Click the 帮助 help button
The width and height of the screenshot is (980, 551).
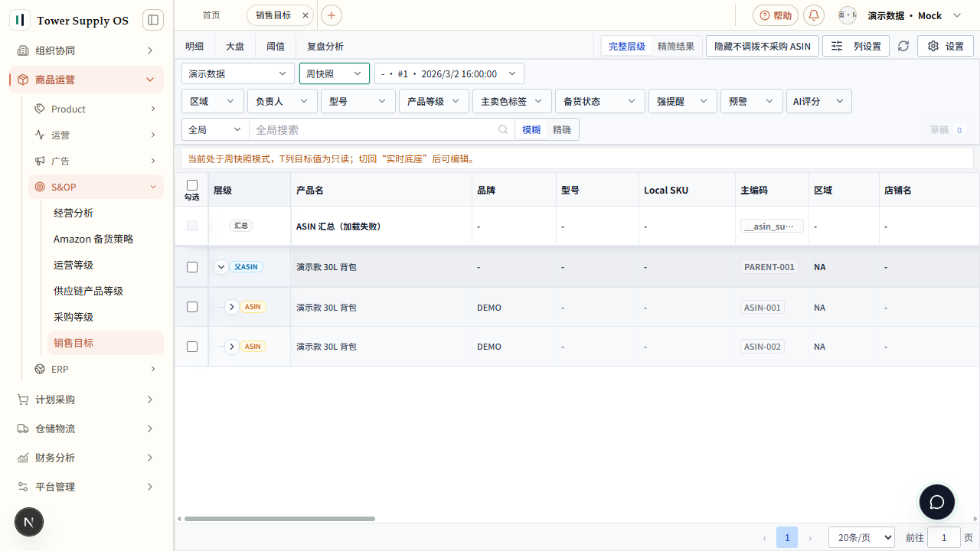776,15
